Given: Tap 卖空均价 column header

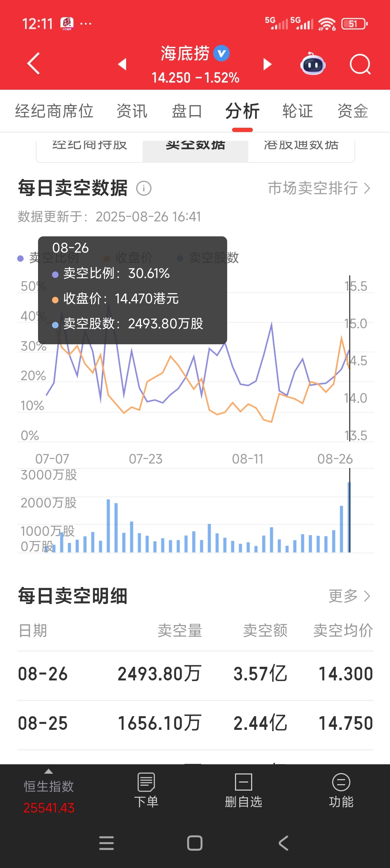Looking at the screenshot, I should (343, 630).
